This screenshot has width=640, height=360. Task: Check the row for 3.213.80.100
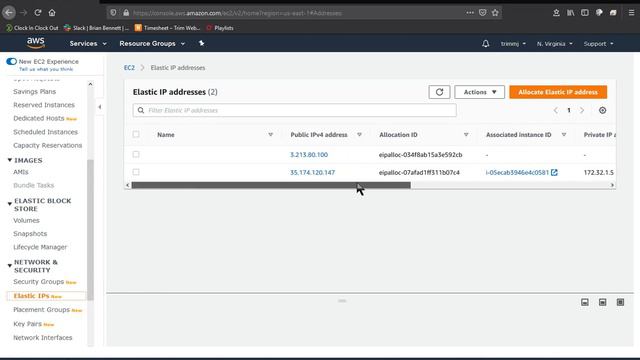(x=136, y=154)
